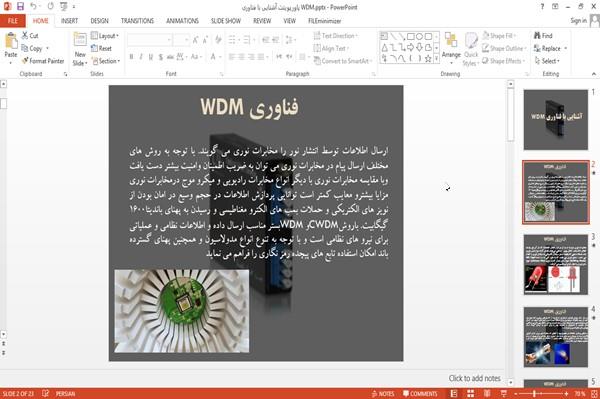Open the Shape Outline dropdown
The image size is (600, 399).
tap(504, 48)
